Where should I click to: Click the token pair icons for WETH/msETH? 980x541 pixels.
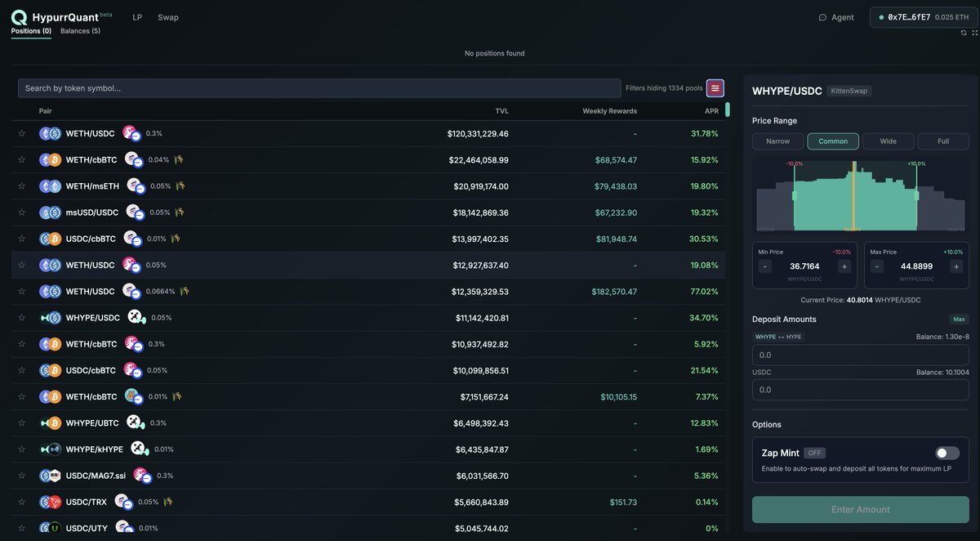point(51,186)
